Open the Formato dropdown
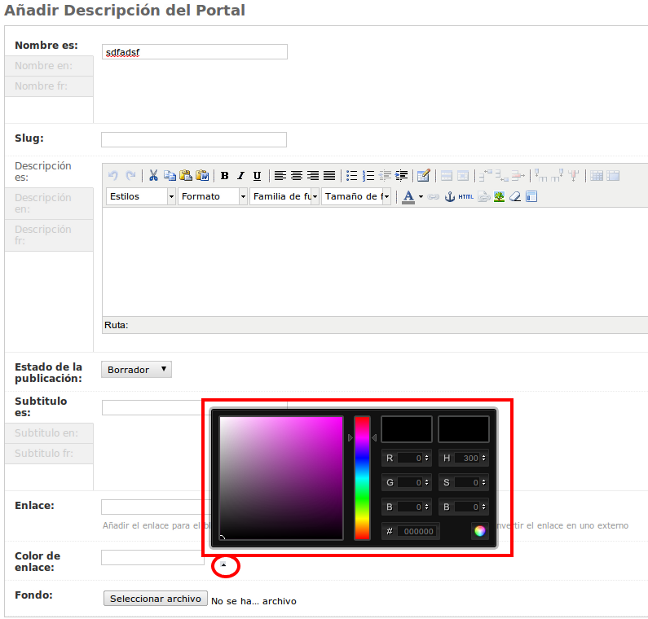The image size is (648, 619). [x=212, y=197]
